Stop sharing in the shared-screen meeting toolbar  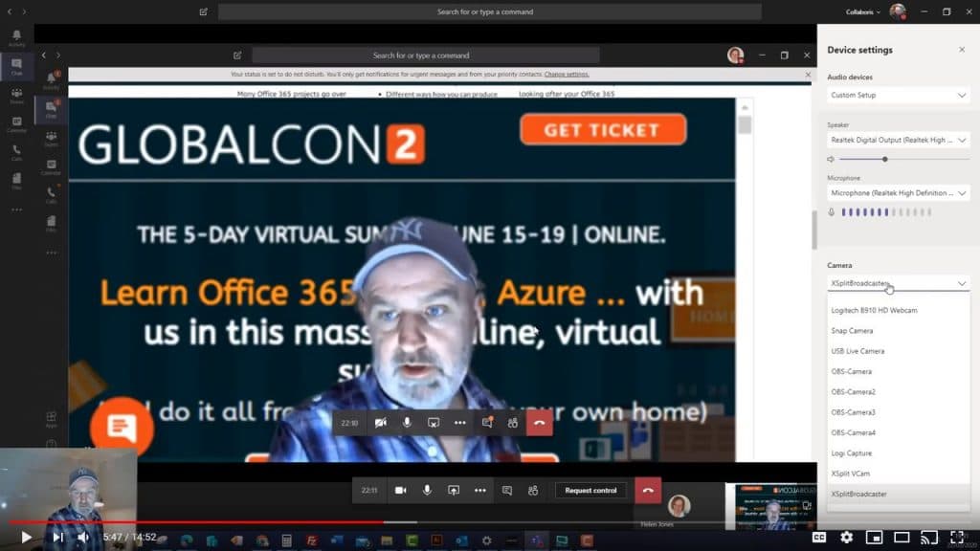click(x=434, y=423)
